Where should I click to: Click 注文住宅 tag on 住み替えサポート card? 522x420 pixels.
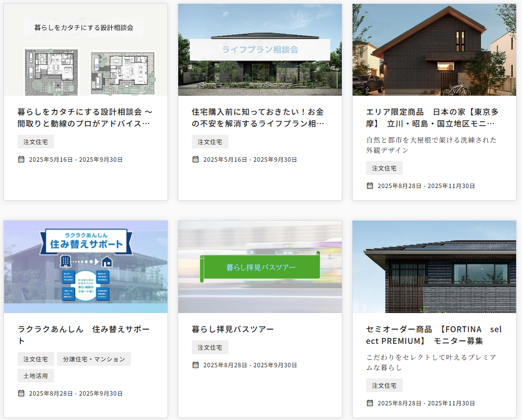(36, 359)
